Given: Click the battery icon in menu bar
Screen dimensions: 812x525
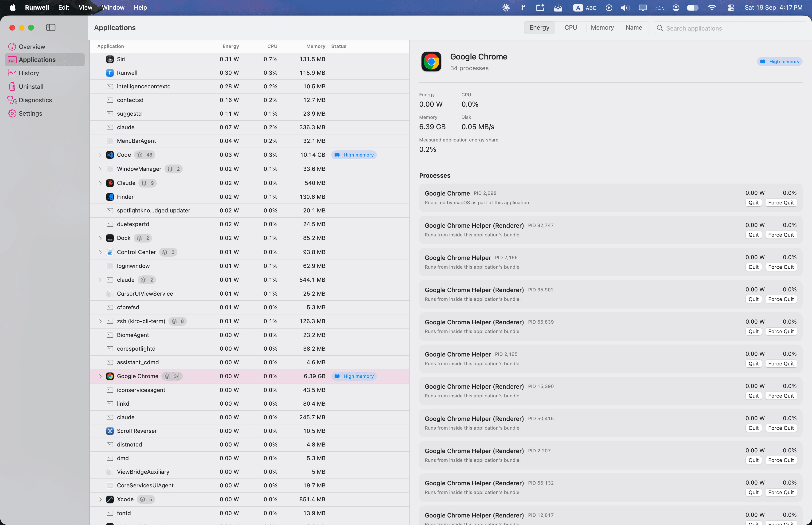Looking at the screenshot, I should 693,8.
